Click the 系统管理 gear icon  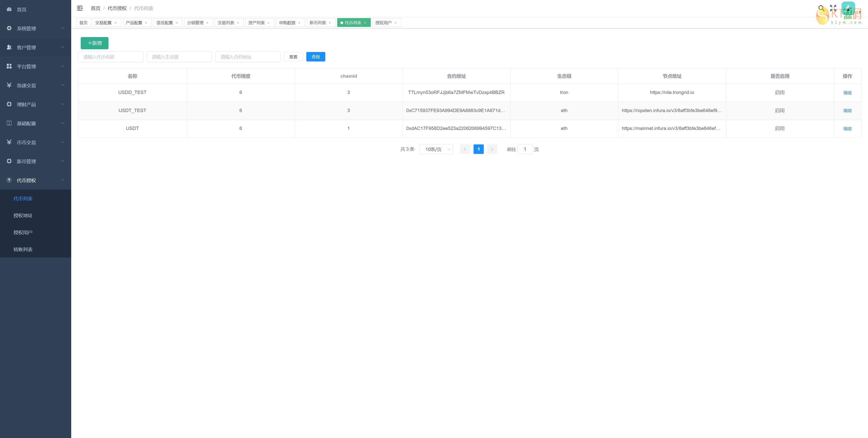pos(9,28)
